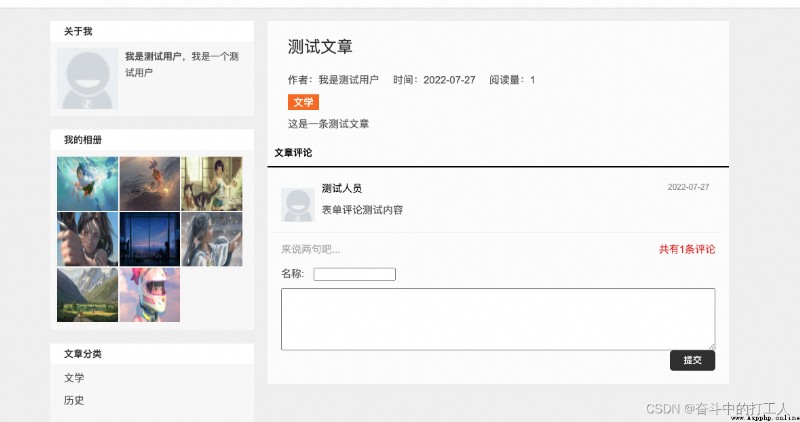This screenshot has height=422, width=800.
Task: Click the 关于我 panel heading
Action: [x=78, y=31]
